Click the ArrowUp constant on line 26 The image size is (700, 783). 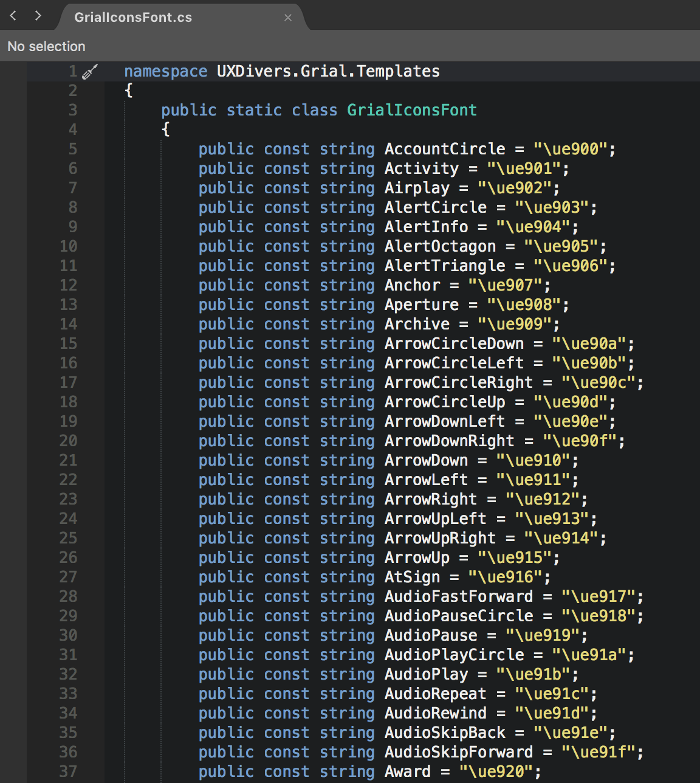point(417,557)
